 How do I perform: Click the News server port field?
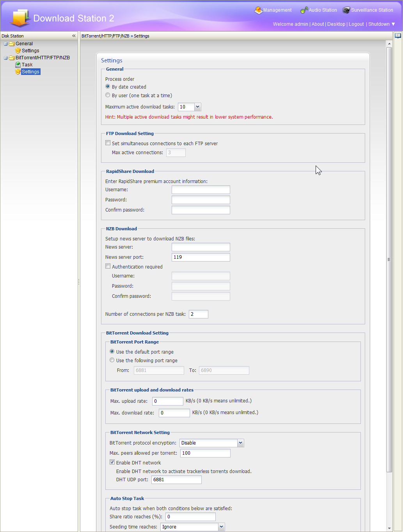point(201,257)
